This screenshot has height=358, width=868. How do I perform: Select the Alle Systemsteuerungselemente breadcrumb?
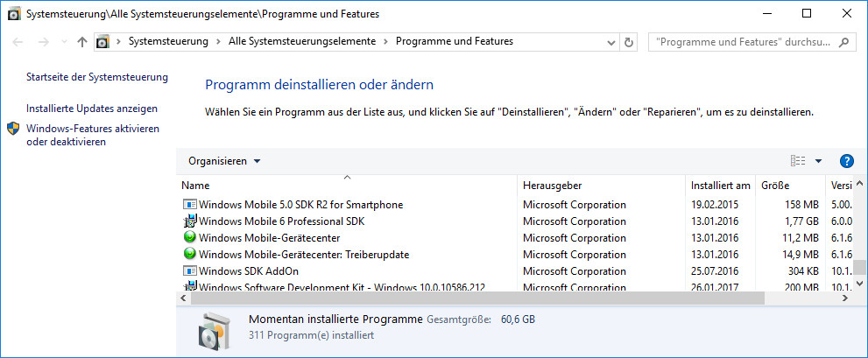pyautogui.click(x=301, y=41)
